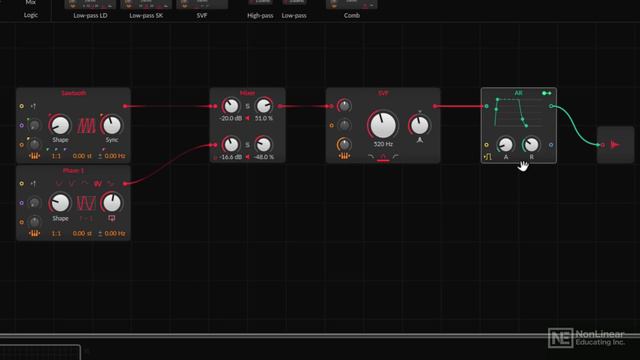This screenshot has width=640, height=360.
Task: Click the SVF 520 Hz cutoff knob
Action: coord(383,125)
